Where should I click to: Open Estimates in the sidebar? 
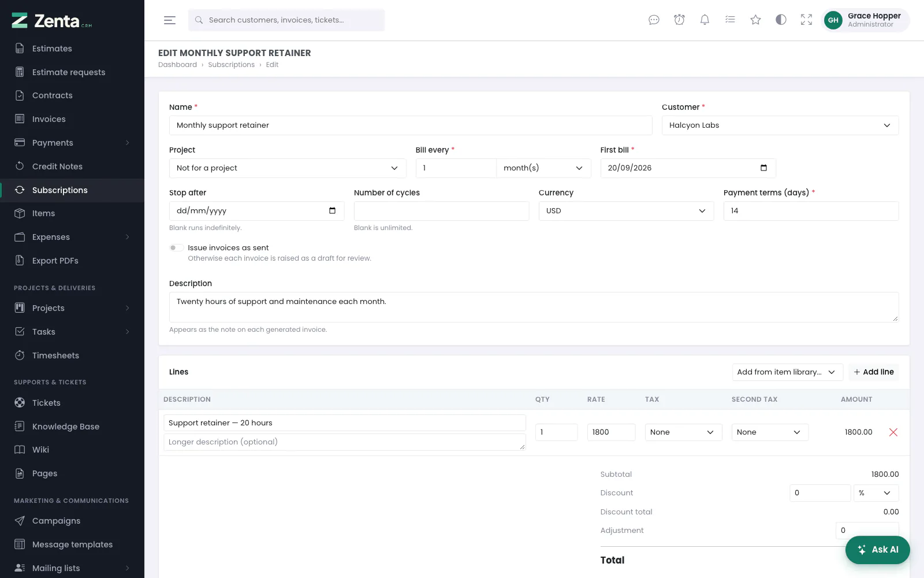[x=72, y=49]
